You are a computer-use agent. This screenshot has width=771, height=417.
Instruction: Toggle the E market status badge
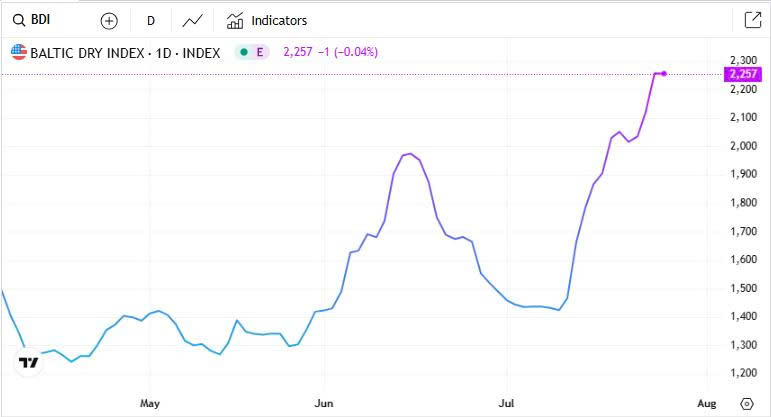coord(252,52)
